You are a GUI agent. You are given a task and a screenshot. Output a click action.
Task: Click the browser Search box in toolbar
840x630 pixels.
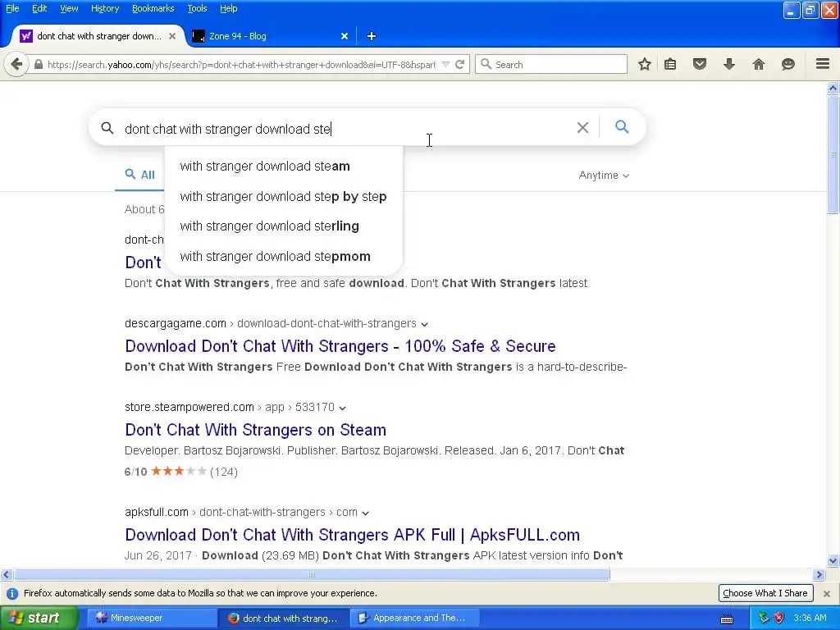[550, 64]
